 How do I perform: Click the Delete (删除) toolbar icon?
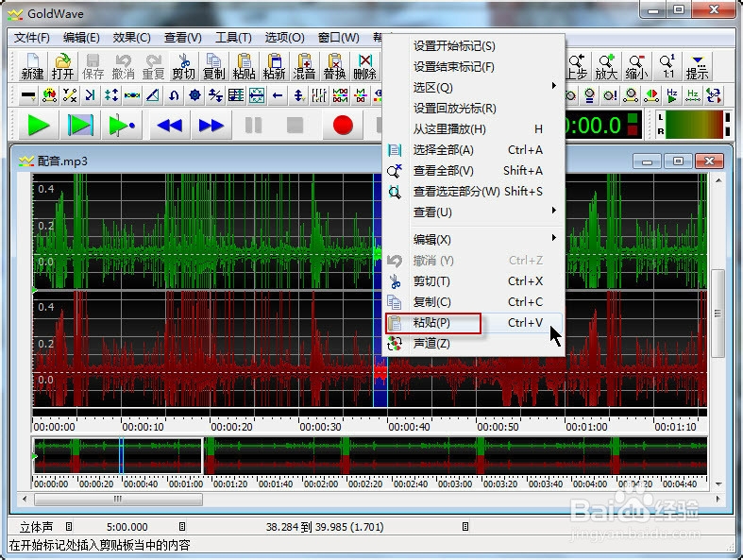tap(364, 66)
